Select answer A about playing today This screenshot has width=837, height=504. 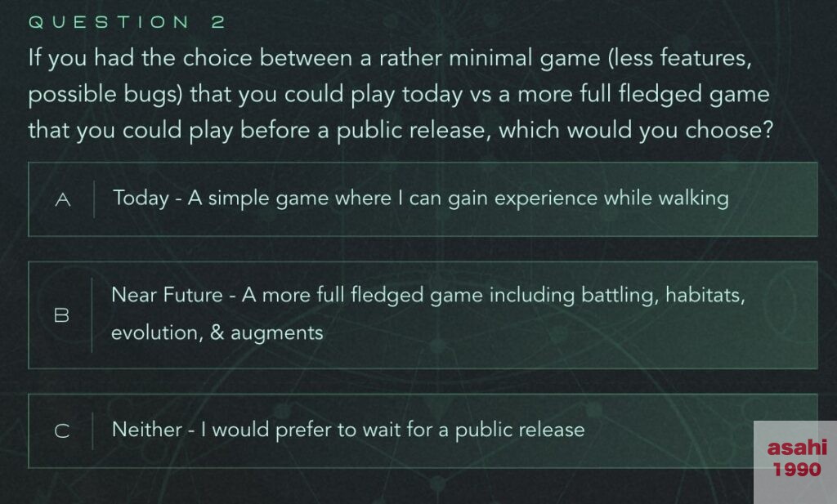[x=423, y=199]
